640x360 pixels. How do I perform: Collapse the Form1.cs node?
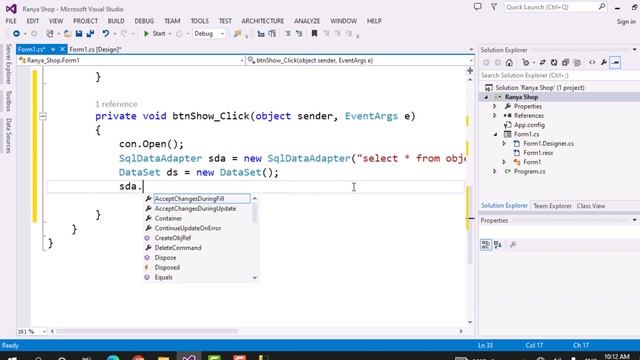point(495,135)
